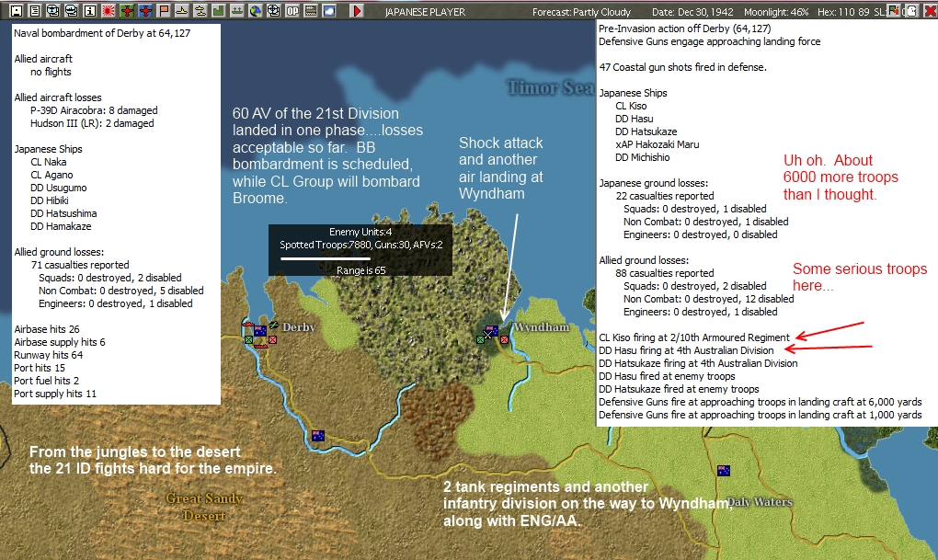Click the single yellow ship icon

(182, 11)
